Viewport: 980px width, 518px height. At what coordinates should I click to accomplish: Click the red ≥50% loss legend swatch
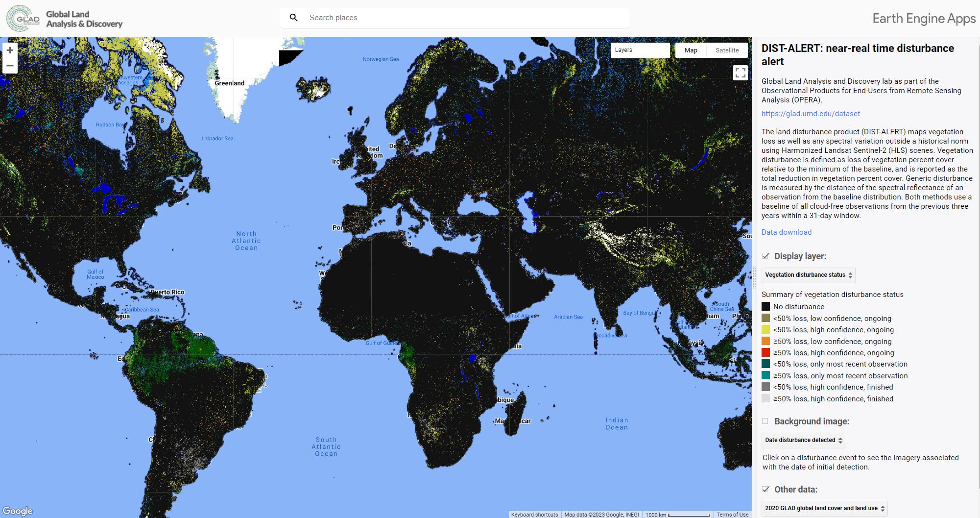pos(765,352)
